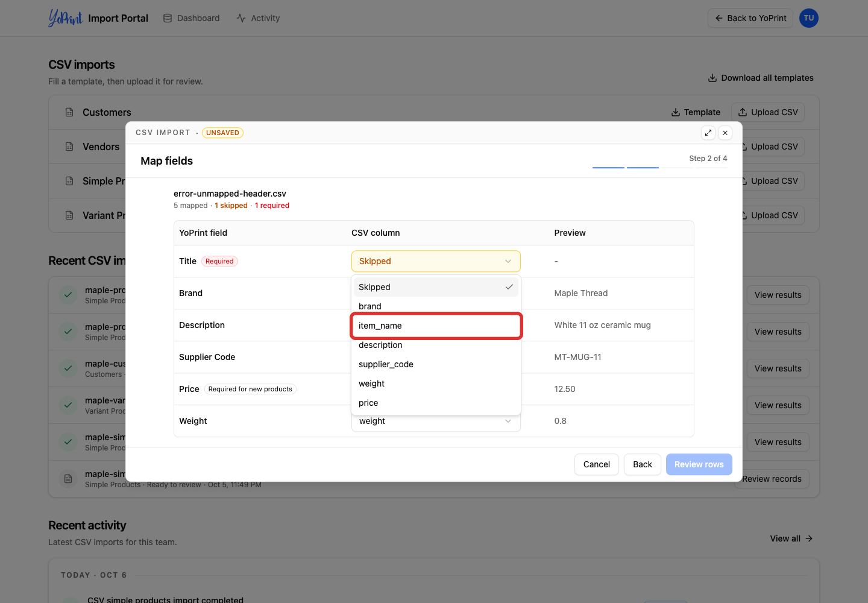The height and width of the screenshot is (603, 868).
Task: Click the green check for maple-cus row
Action: 68,368
